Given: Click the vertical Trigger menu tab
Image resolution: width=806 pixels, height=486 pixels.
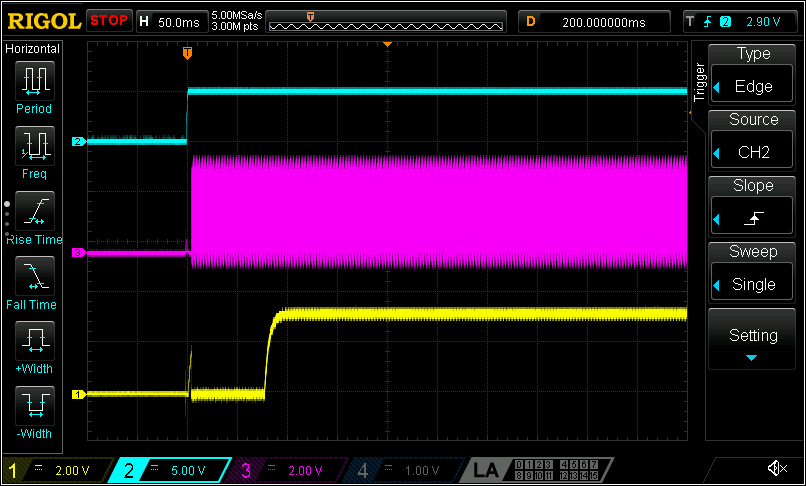Looking at the screenshot, I should point(699,82).
